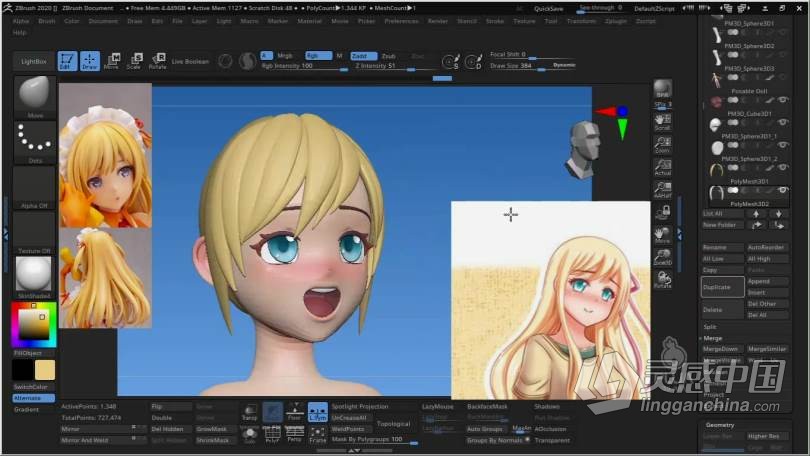Open the Tool menu

551,21
